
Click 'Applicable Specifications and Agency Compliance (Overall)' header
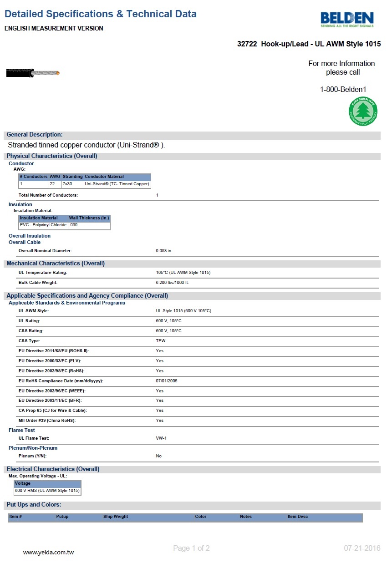(x=87, y=296)
